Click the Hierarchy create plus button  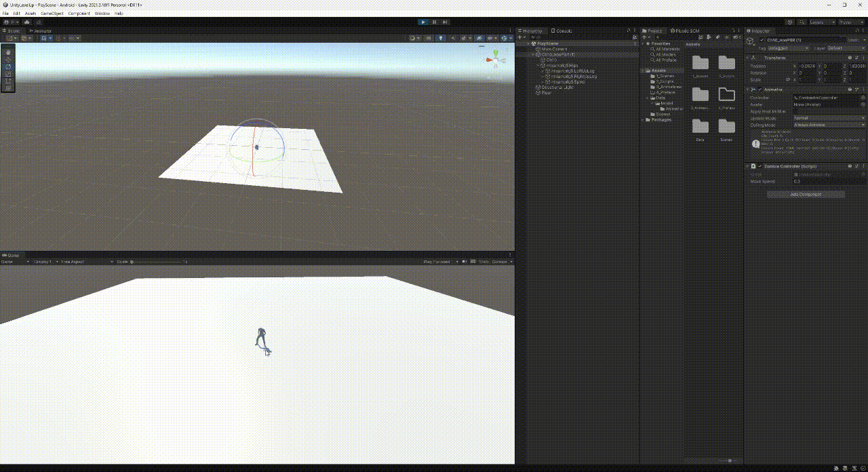(x=521, y=37)
